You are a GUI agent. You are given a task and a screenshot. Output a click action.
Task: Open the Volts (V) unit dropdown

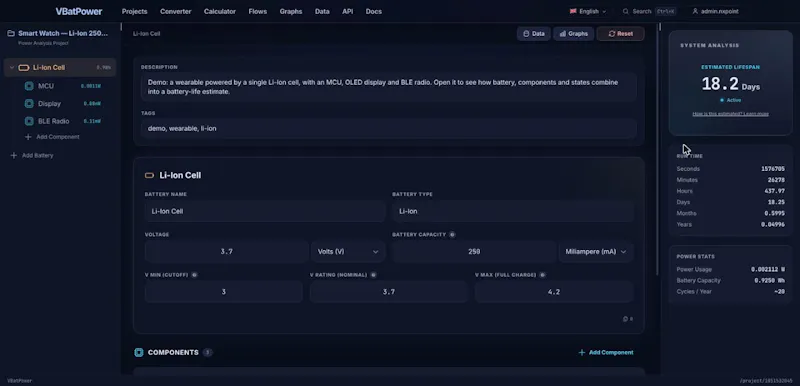348,251
